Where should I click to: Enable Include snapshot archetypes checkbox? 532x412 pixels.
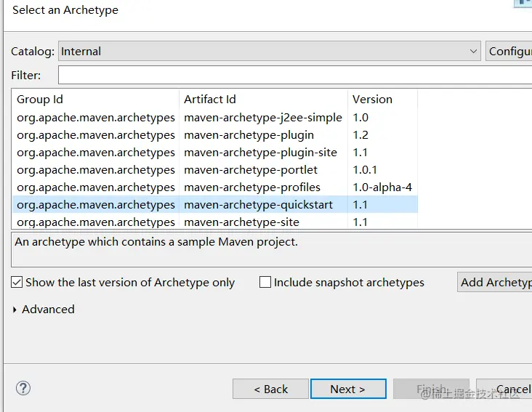[x=265, y=282]
